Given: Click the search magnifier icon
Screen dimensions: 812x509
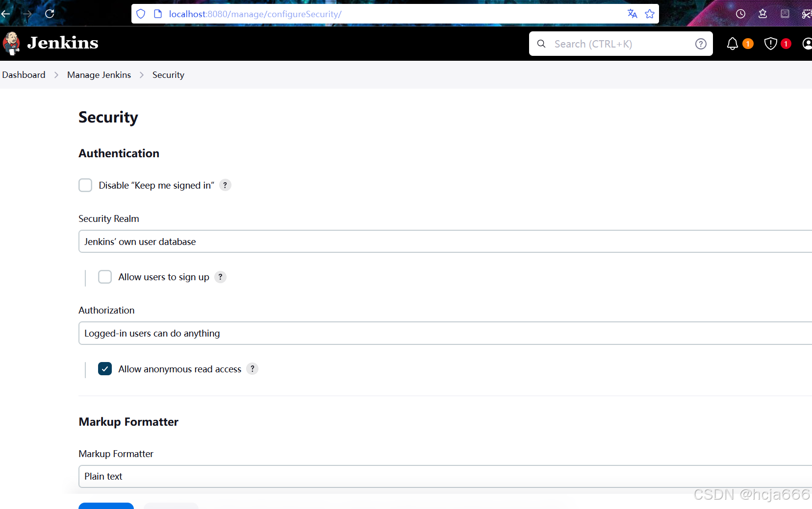Looking at the screenshot, I should click(541, 44).
